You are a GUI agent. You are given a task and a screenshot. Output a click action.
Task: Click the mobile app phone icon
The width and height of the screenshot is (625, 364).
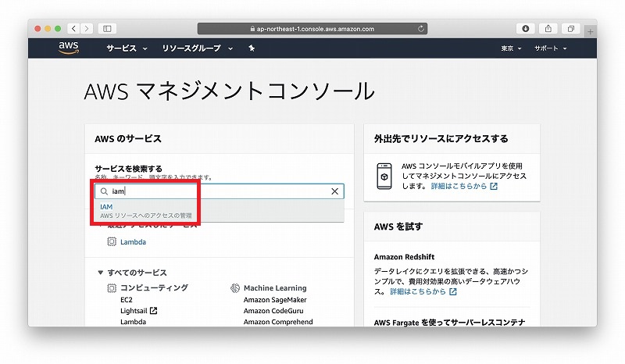click(384, 176)
